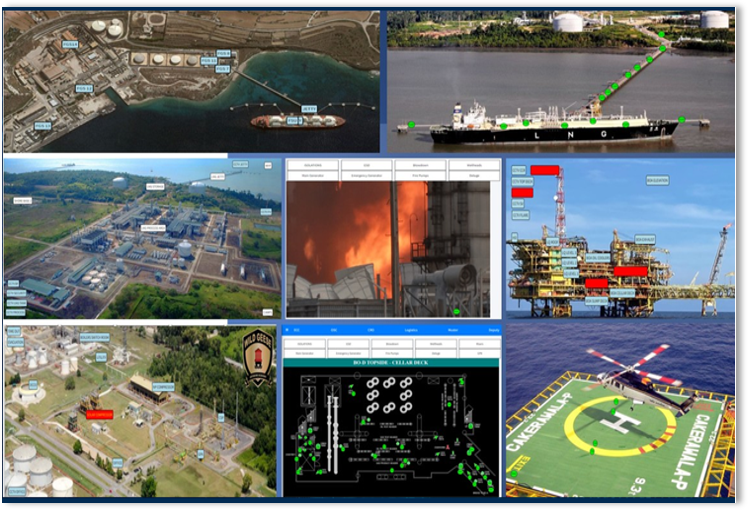Click the Deluge button above the fire image
Screen dimensions: 748x510
click(x=474, y=176)
